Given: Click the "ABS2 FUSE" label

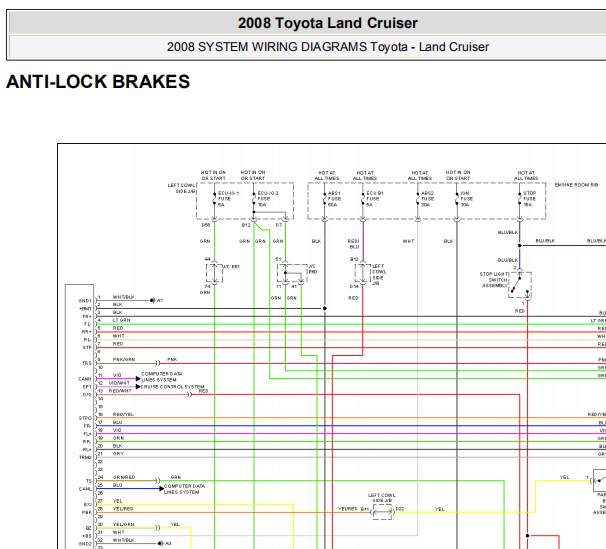Looking at the screenshot, I should click(x=427, y=199).
